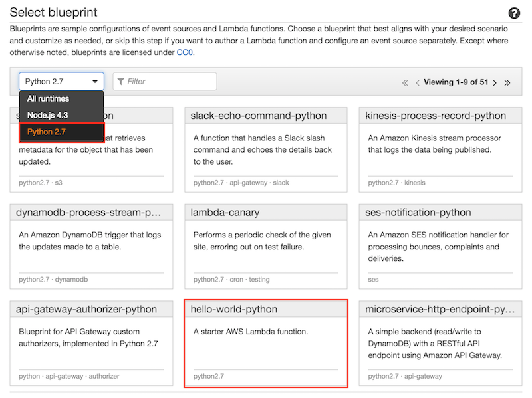This screenshot has height=398, width=532.
Task: Click the 'python2.7 · kinesis' tags
Action: point(396,183)
